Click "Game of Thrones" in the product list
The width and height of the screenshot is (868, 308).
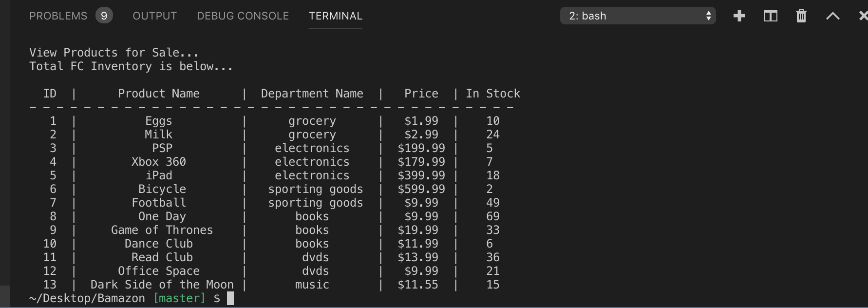(x=162, y=230)
